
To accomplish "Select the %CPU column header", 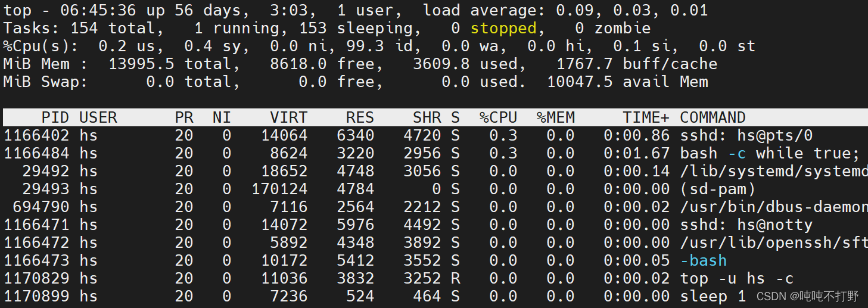I will 499,117.
